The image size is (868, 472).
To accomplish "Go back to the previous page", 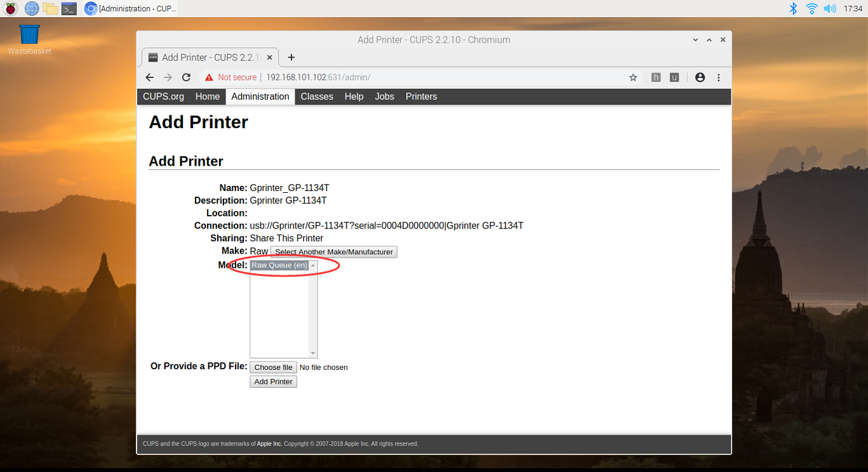I will point(149,77).
